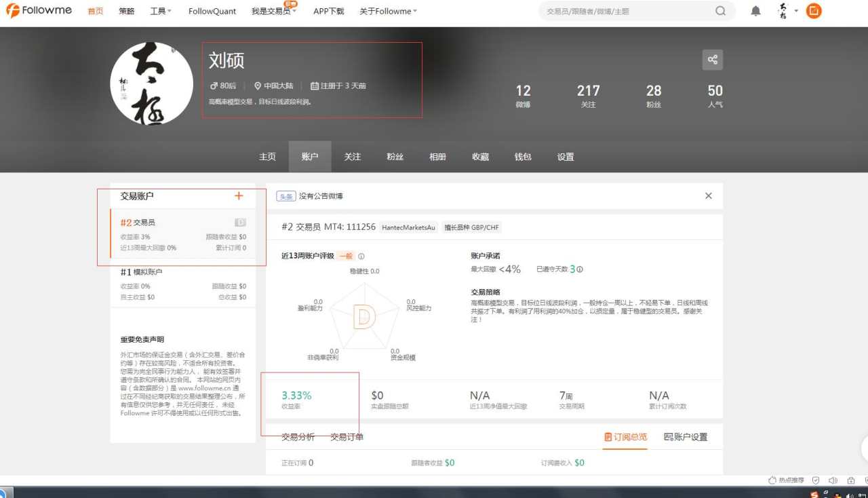Click the Followme logo
Screen dimensions: 868x498
tap(38, 11)
